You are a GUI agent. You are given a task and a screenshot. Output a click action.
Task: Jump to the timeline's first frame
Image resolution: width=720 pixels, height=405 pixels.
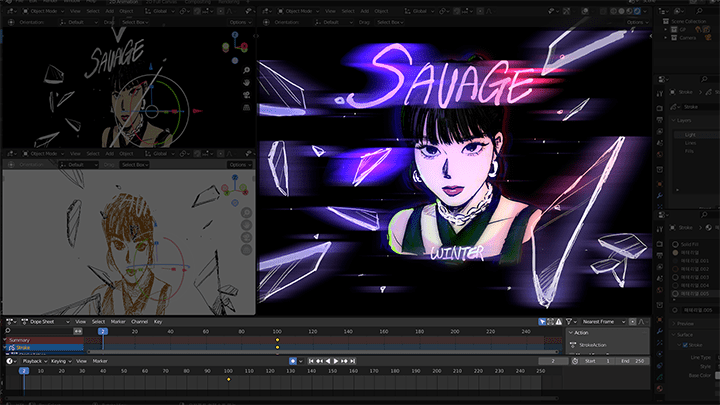coord(311,361)
